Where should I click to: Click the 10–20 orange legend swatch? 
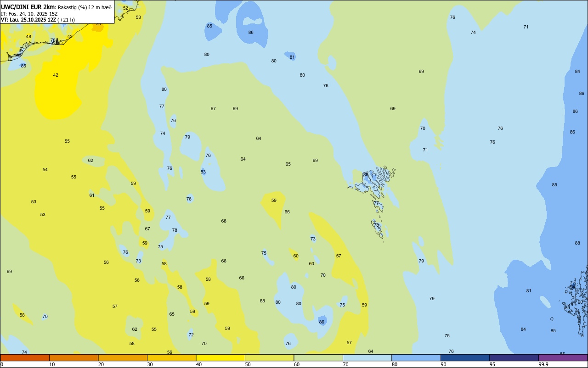[73, 357]
